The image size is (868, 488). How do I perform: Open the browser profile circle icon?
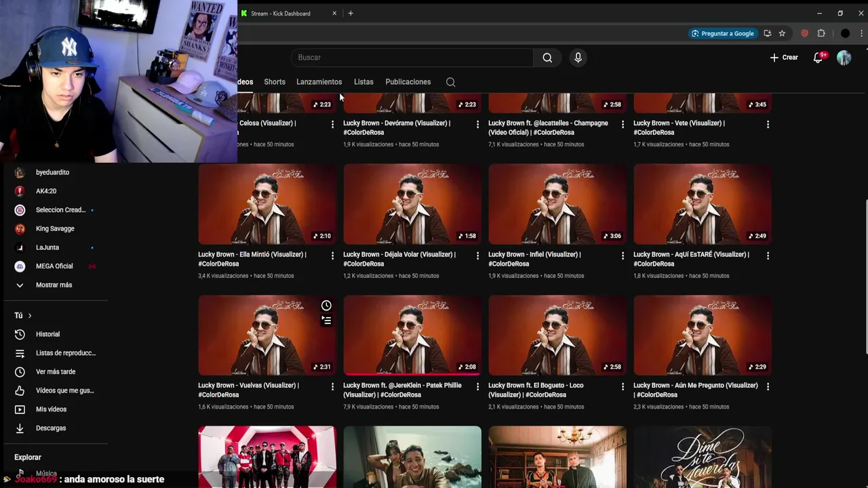tap(845, 33)
